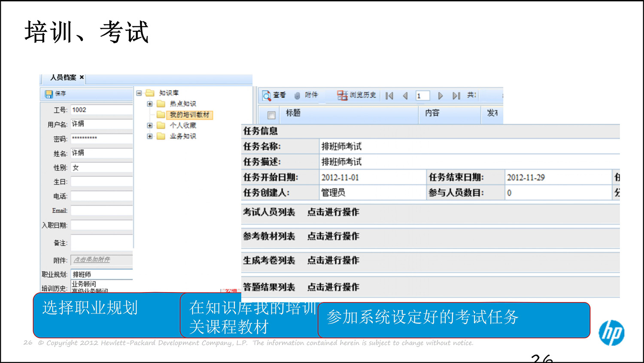Click the last page navigation icon
The image size is (644, 363).
[x=456, y=95]
